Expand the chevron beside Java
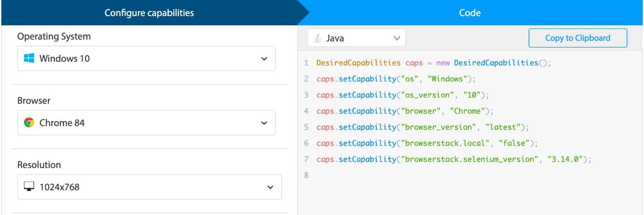 click(397, 39)
